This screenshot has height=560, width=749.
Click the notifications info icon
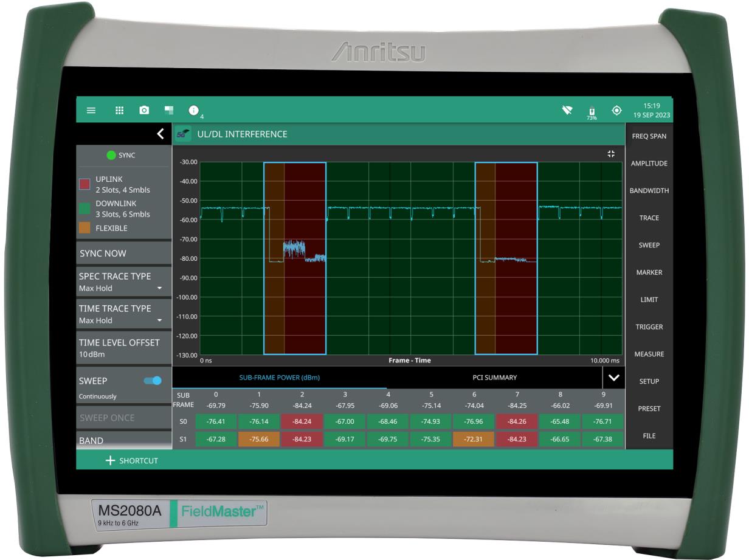[194, 111]
